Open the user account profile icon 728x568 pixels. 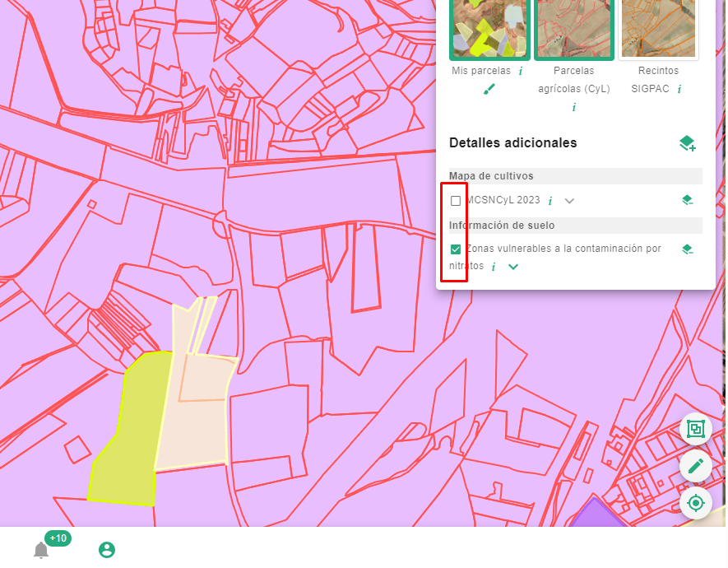(x=106, y=550)
